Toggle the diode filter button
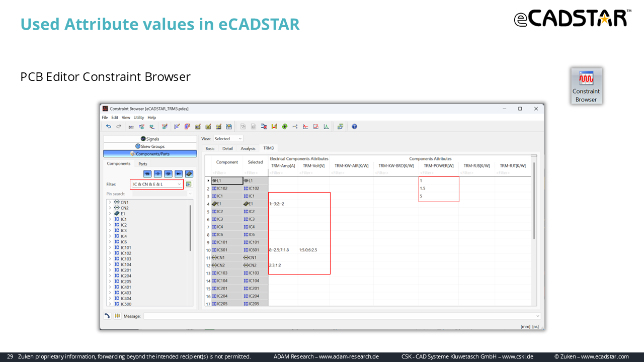The image size is (644, 362). (179, 174)
